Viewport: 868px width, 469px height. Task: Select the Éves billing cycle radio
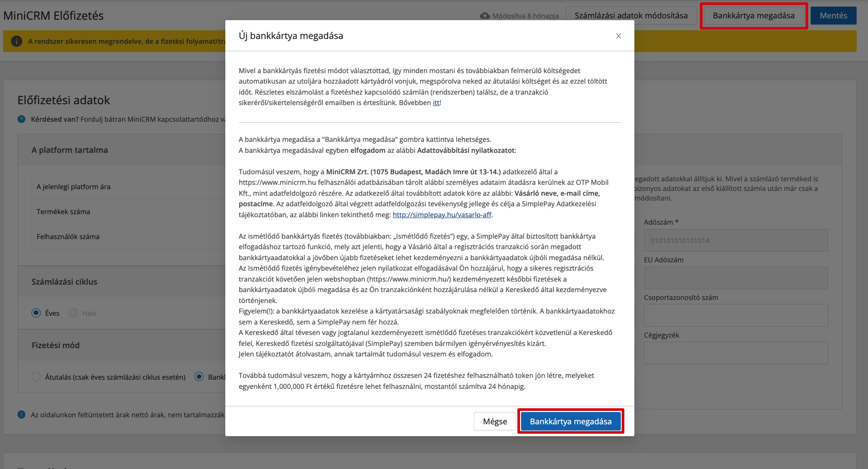point(36,313)
